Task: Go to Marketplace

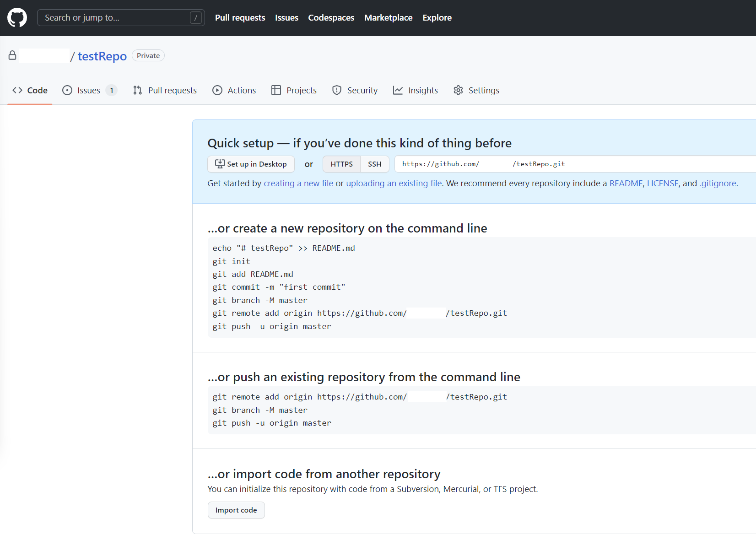Action: (x=388, y=18)
